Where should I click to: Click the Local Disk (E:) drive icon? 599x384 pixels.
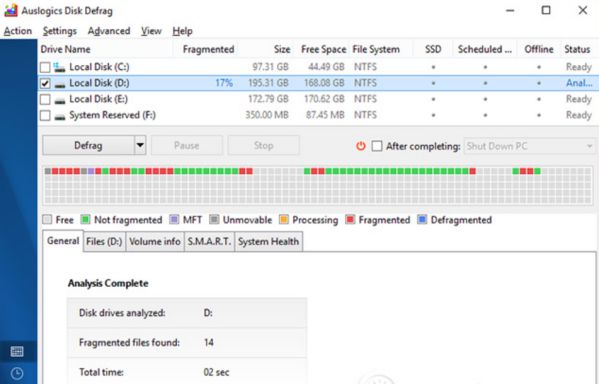tap(60, 100)
